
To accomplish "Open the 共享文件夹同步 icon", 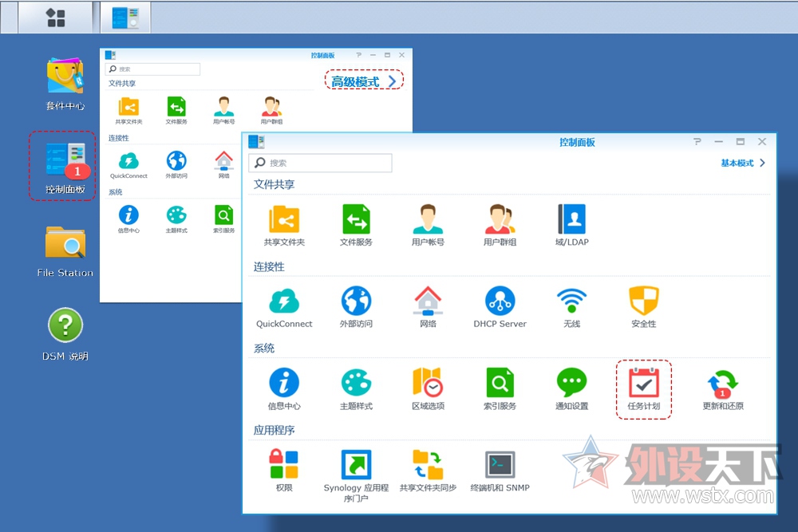I will tap(428, 471).
